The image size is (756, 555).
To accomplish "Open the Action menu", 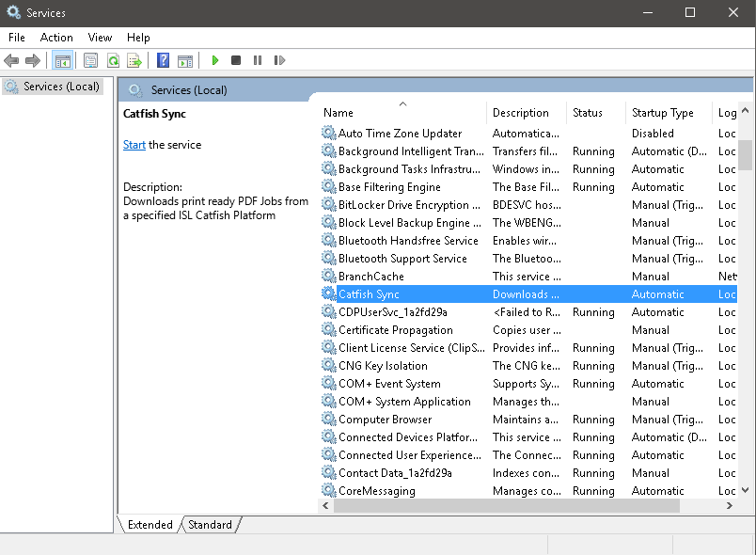I will pyautogui.click(x=56, y=38).
